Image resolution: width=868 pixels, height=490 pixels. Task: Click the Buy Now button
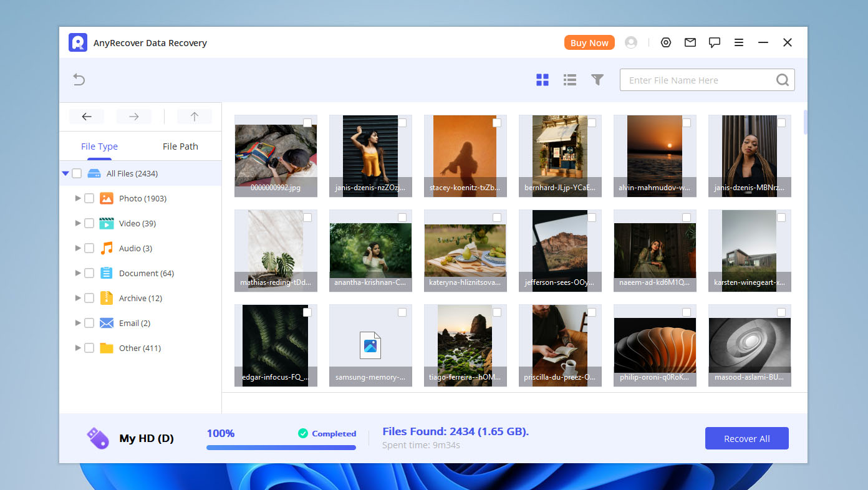589,42
